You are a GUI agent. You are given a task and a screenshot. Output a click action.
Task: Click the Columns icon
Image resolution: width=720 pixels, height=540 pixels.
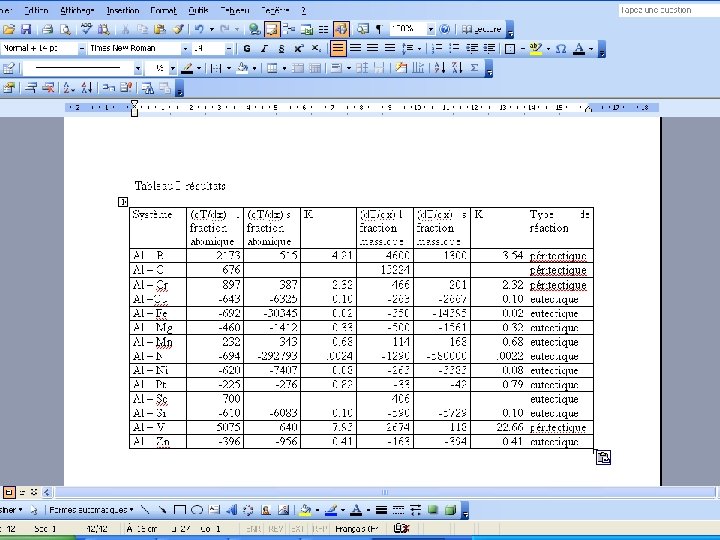click(x=324, y=29)
